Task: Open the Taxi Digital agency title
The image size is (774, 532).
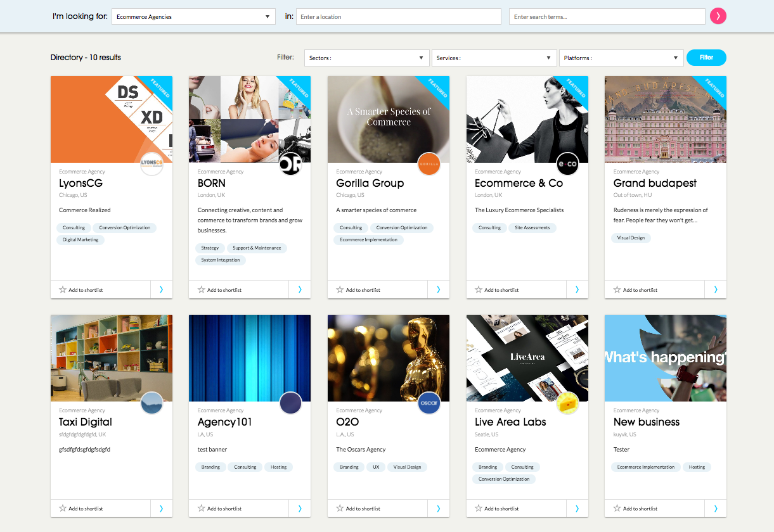Action: [x=86, y=422]
